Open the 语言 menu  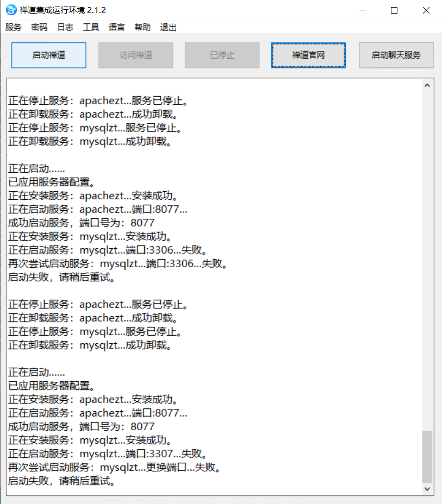116,27
